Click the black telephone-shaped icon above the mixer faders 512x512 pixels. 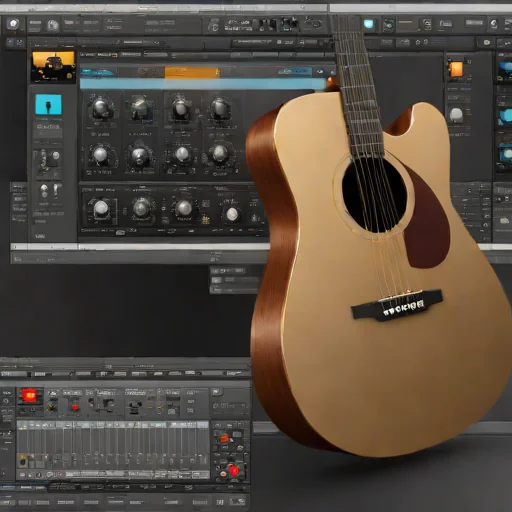[x=134, y=407]
